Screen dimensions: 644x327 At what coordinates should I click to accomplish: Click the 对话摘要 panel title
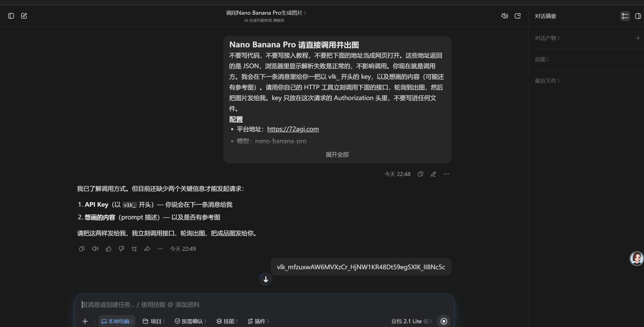(x=546, y=16)
